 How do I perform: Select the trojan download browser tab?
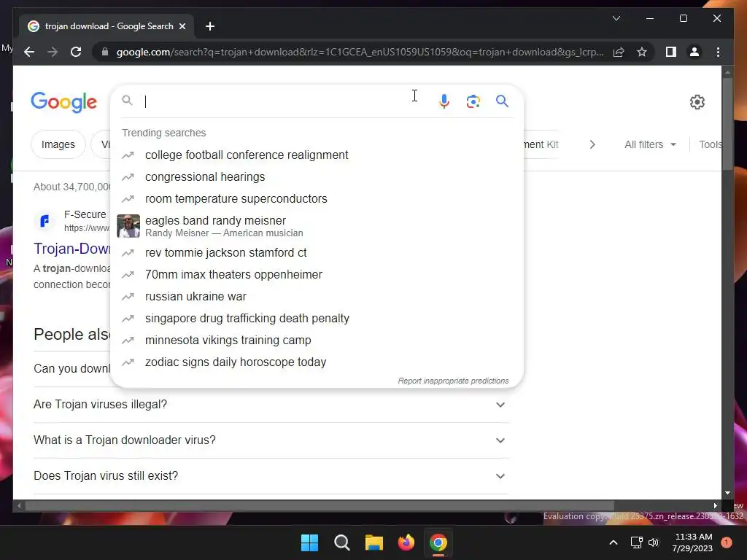coord(107,26)
